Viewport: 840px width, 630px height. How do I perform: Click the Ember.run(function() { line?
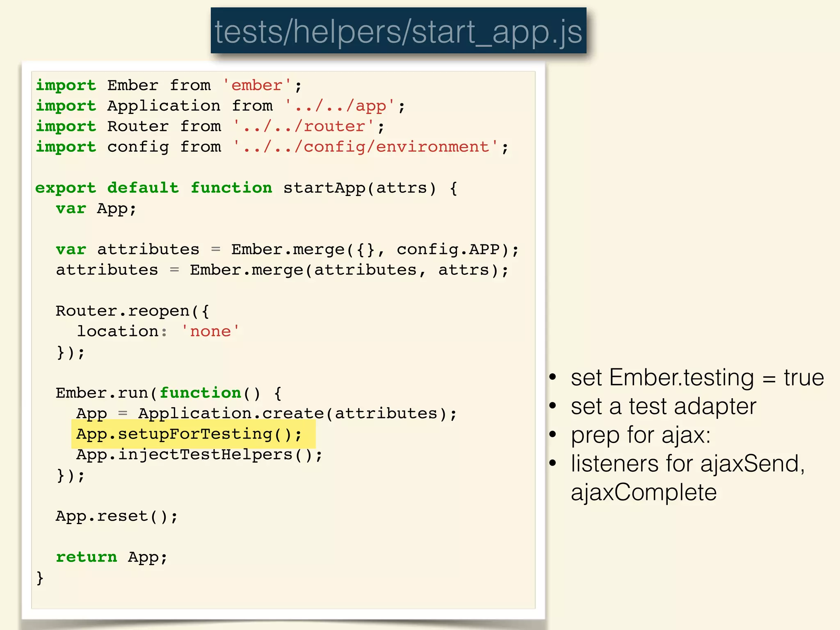coord(169,393)
